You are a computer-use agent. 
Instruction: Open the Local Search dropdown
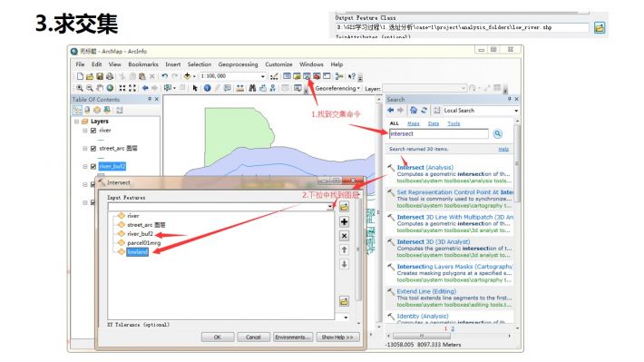516,111
